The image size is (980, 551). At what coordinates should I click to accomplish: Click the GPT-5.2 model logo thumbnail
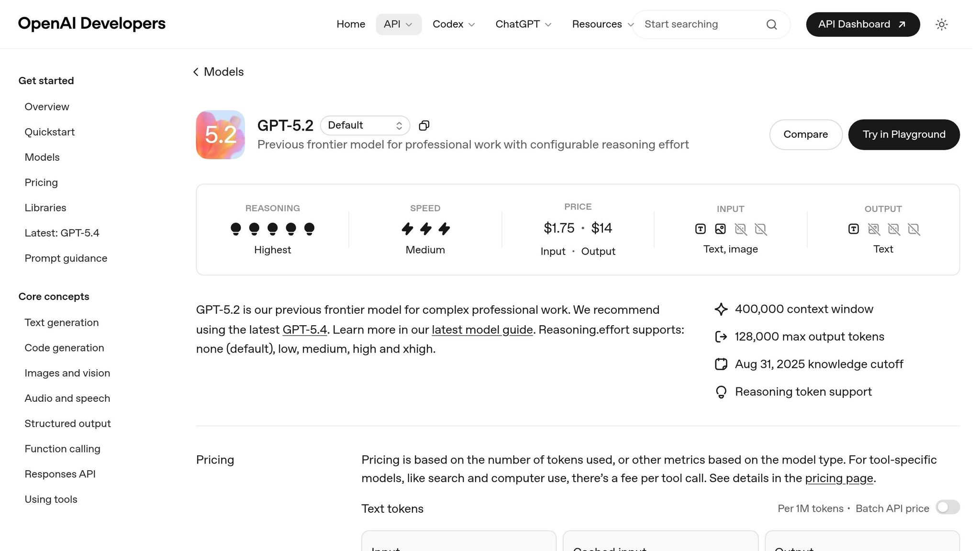tap(220, 135)
